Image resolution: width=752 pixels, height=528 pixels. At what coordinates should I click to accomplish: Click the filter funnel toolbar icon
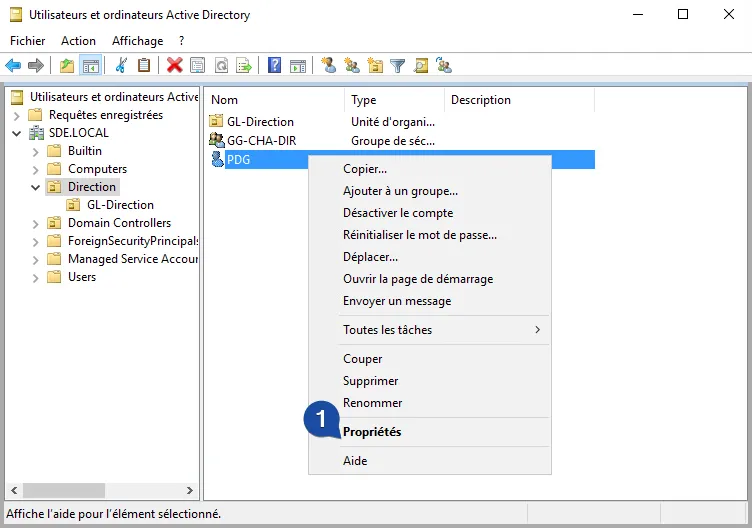398,66
